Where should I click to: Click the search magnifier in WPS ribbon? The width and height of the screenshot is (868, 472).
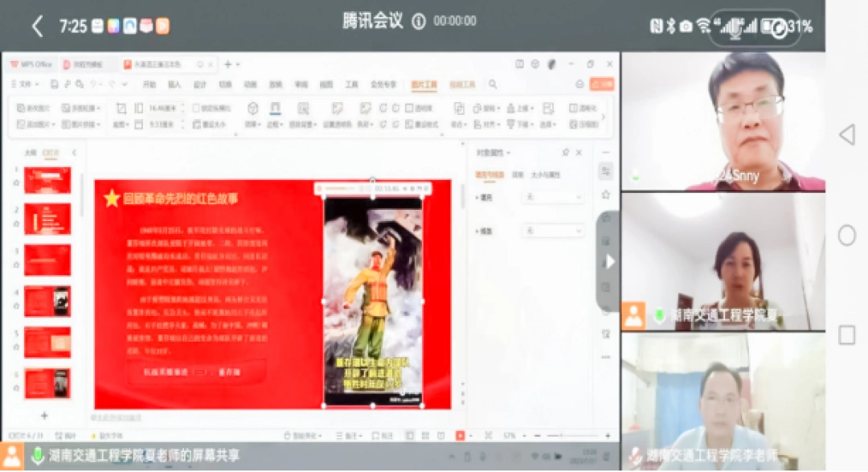coord(493,84)
